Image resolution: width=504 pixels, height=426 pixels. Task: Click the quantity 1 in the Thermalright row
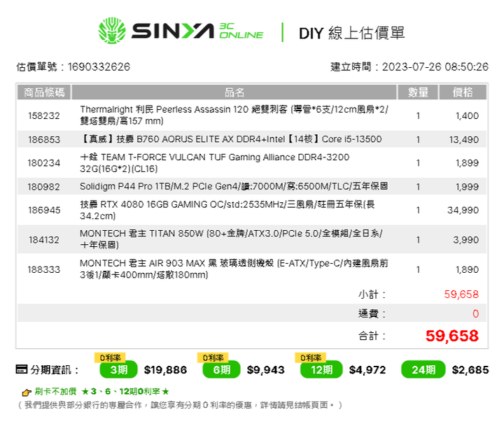point(418,115)
